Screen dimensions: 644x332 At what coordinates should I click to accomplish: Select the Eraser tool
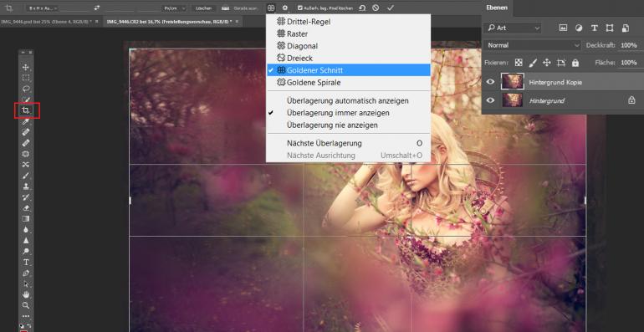point(26,208)
